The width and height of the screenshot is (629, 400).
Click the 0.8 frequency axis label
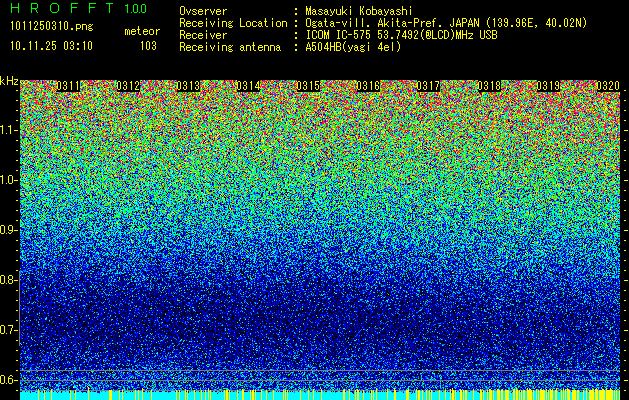click(x=8, y=280)
